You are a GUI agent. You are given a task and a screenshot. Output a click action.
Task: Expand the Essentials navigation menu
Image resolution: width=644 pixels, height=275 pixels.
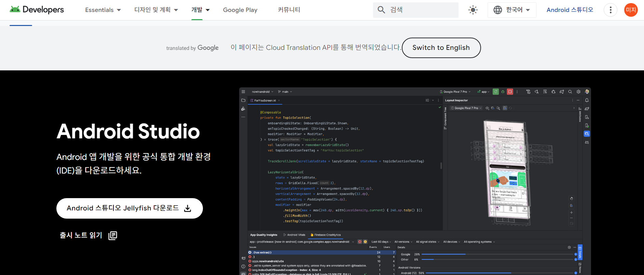103,10
